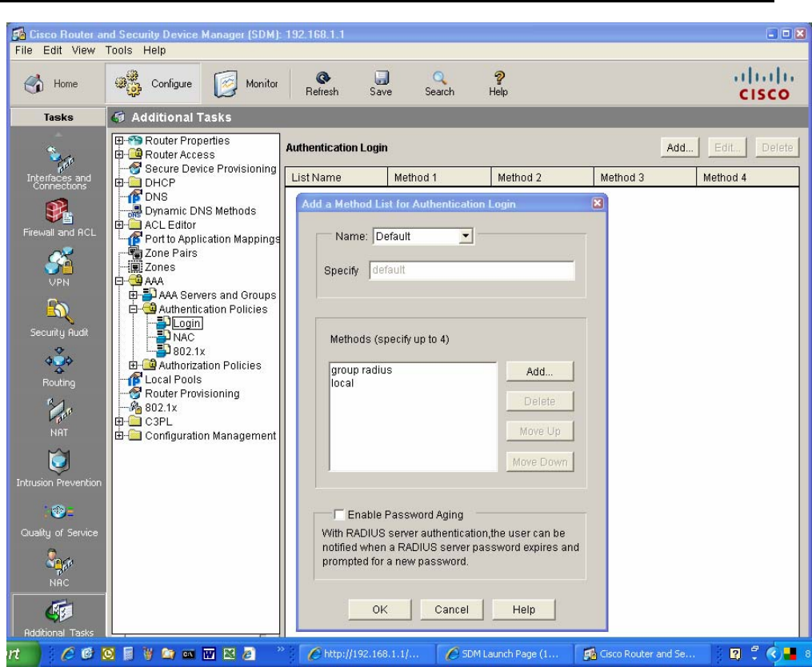Expand the ACL Editor folder
This screenshot has width=812, height=667.
[x=119, y=225]
